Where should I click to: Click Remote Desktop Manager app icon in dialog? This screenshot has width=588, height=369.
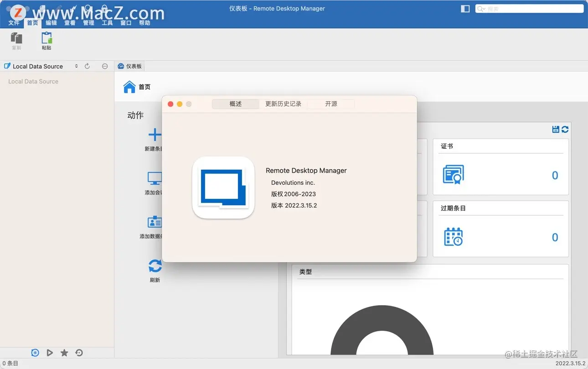[223, 187]
